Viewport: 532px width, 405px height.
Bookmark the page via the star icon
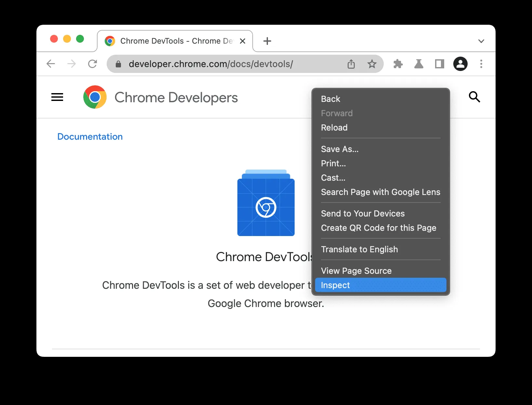[372, 64]
